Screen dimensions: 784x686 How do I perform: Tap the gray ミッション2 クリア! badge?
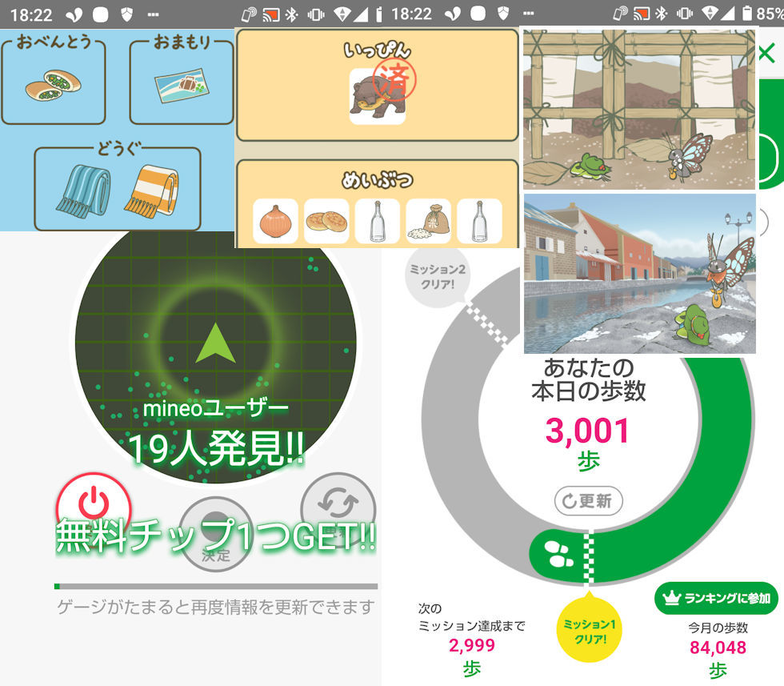click(438, 275)
